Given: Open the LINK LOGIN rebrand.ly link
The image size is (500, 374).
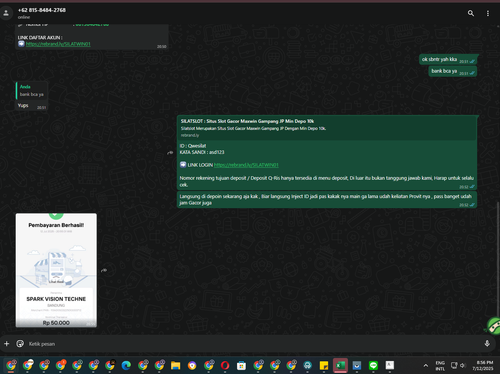Looking at the screenshot, I should click(246, 165).
